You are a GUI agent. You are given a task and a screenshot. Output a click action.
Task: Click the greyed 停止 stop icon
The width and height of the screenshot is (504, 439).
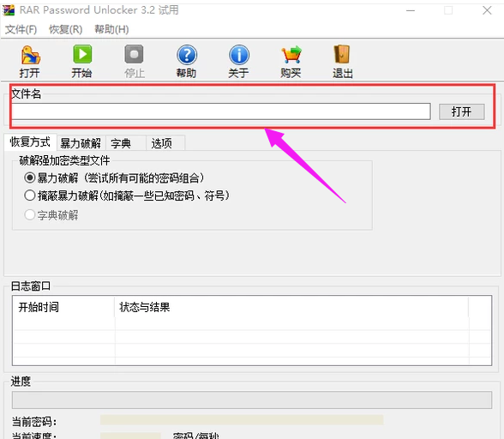click(x=134, y=54)
